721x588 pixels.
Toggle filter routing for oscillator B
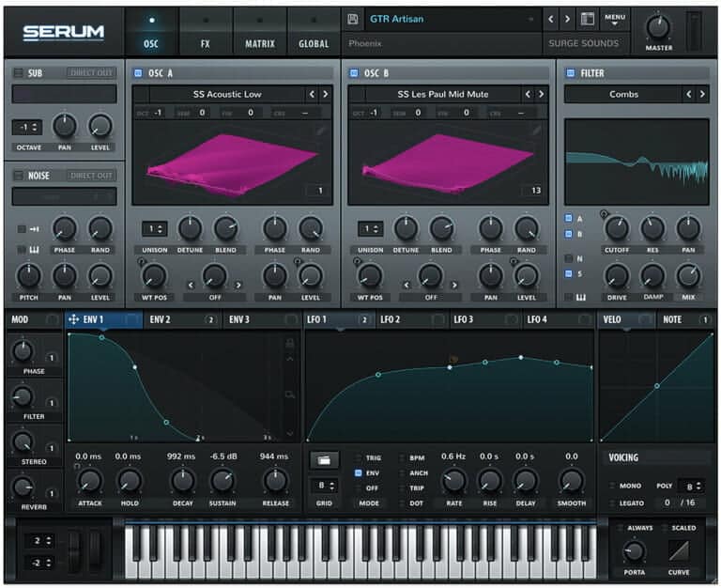[x=569, y=234]
